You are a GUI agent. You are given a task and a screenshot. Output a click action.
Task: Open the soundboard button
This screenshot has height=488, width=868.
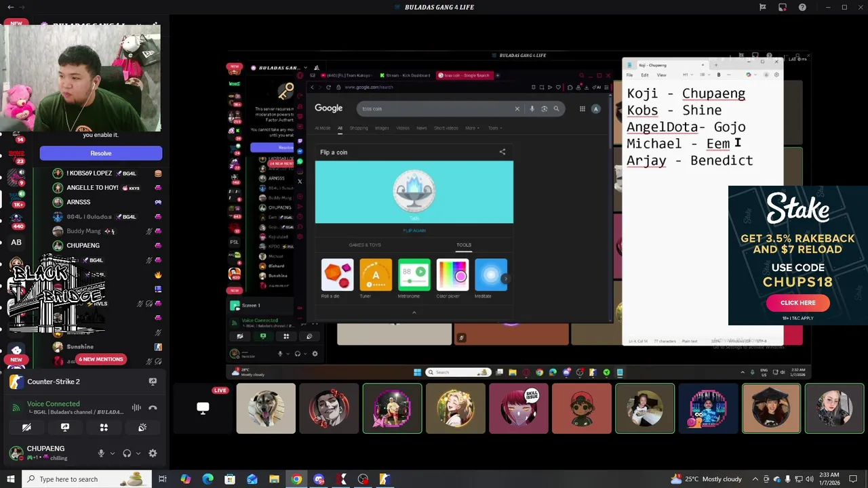click(142, 428)
